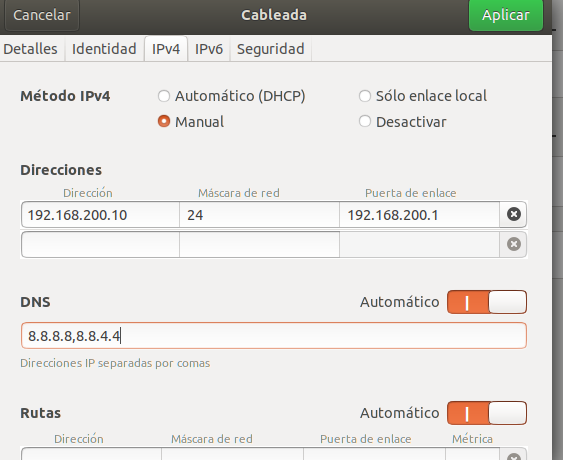Click the 'Direcciones' section heading
This screenshot has height=460, width=563.
[x=61, y=170]
